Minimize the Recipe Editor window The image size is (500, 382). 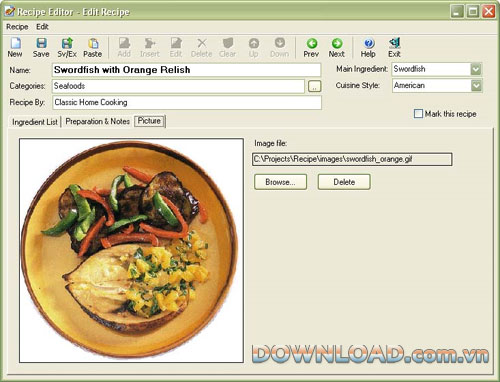[457, 12]
